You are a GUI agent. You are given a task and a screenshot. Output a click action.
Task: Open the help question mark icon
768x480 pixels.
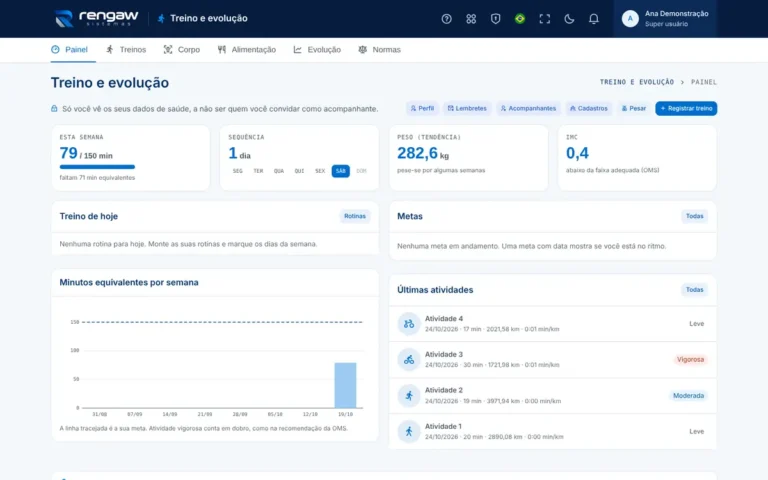[446, 19]
